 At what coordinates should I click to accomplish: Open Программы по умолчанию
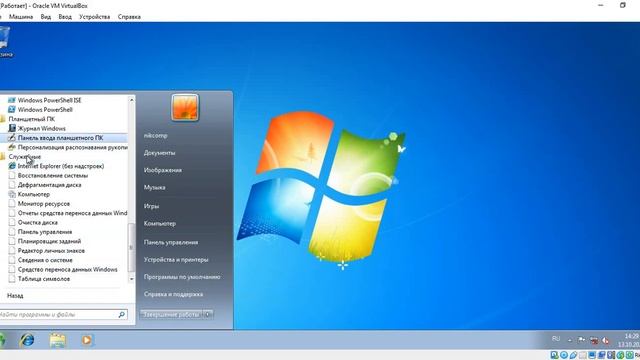[x=182, y=277]
